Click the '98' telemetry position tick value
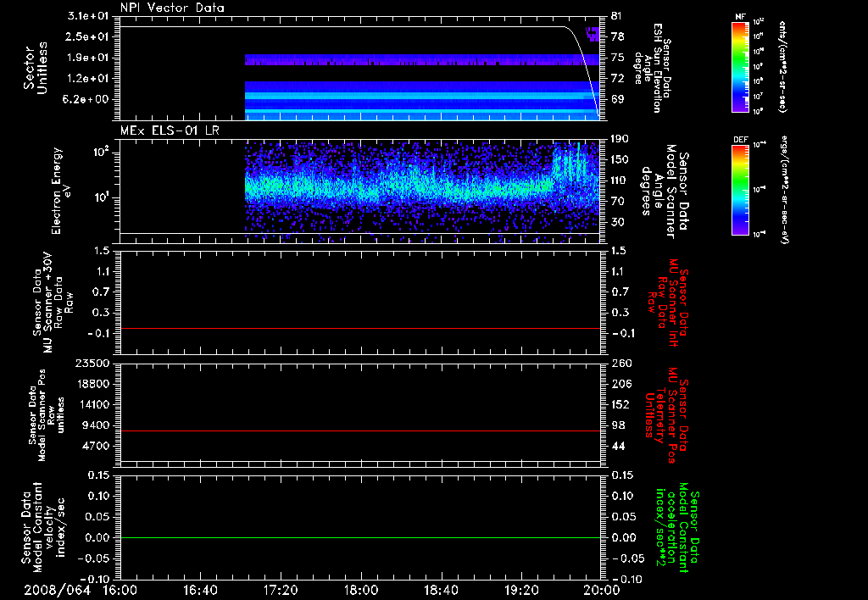The image size is (868, 600). pos(618,425)
